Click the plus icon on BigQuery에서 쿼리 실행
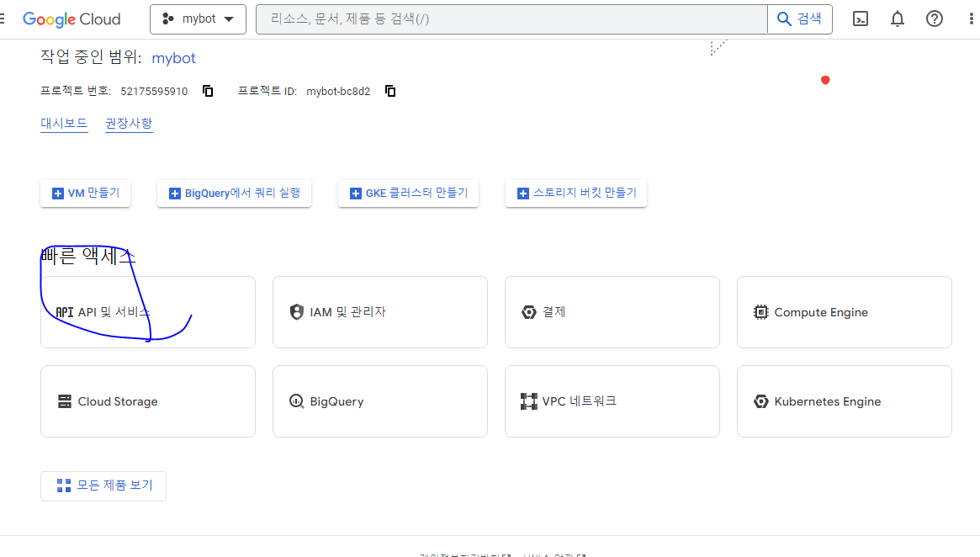Image resolution: width=980 pixels, height=557 pixels. pyautogui.click(x=175, y=194)
